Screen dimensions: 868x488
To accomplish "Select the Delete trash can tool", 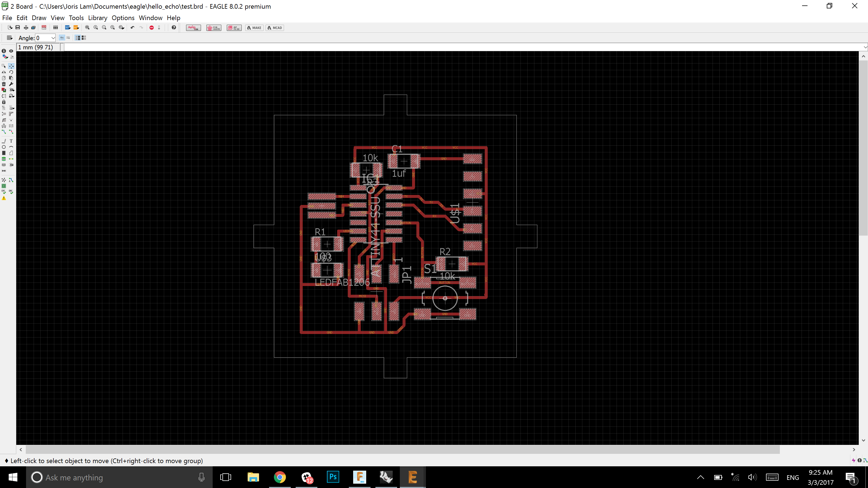I will [x=4, y=84].
